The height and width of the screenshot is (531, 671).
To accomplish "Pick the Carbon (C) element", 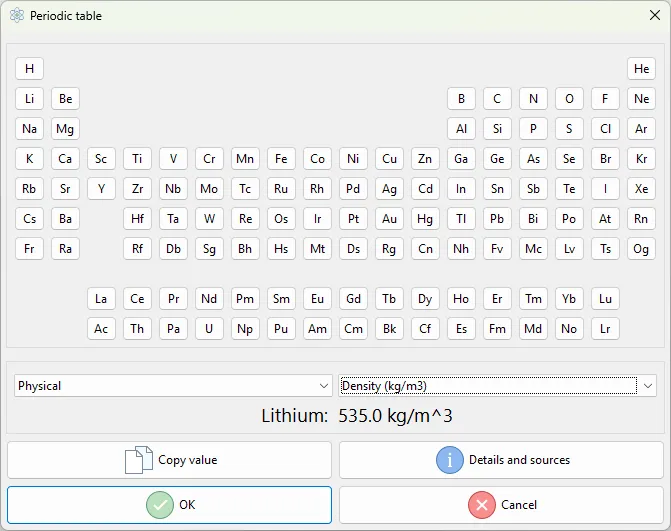I will click(x=497, y=99).
